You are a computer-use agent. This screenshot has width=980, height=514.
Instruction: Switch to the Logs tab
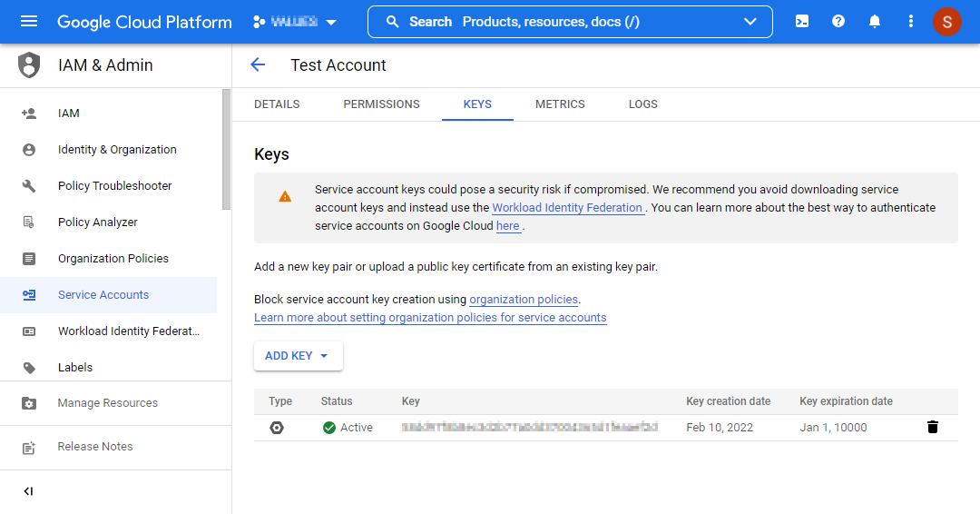pos(643,104)
